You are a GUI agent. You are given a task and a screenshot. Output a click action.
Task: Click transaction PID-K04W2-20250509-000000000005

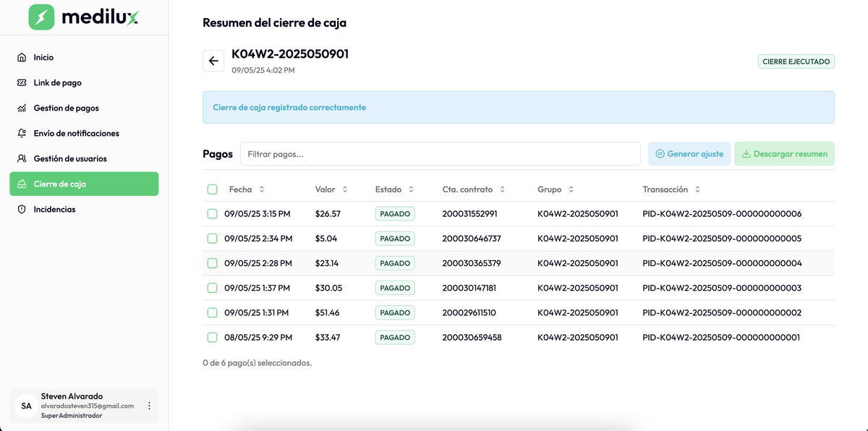tap(722, 239)
